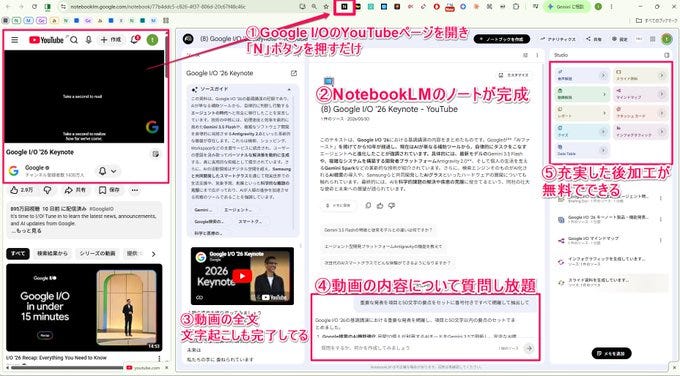Expand description with もっと見る
This screenshot has width=680, height=376.
click(26, 231)
